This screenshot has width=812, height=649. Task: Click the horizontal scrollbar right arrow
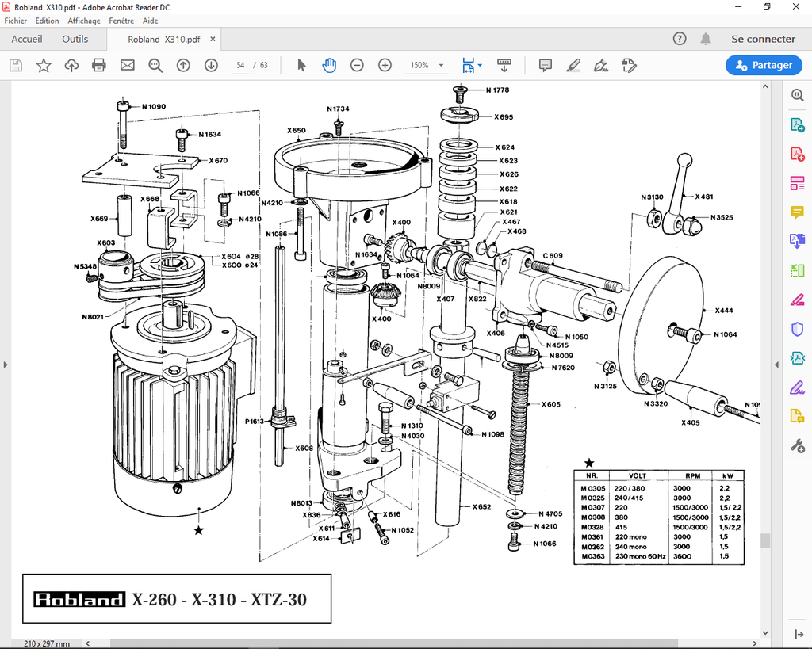coord(755,643)
